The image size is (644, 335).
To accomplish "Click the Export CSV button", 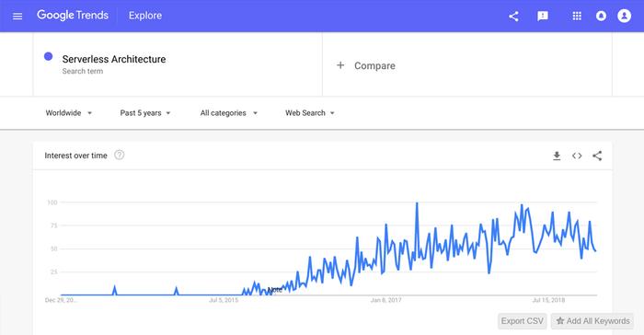I will click(522, 321).
